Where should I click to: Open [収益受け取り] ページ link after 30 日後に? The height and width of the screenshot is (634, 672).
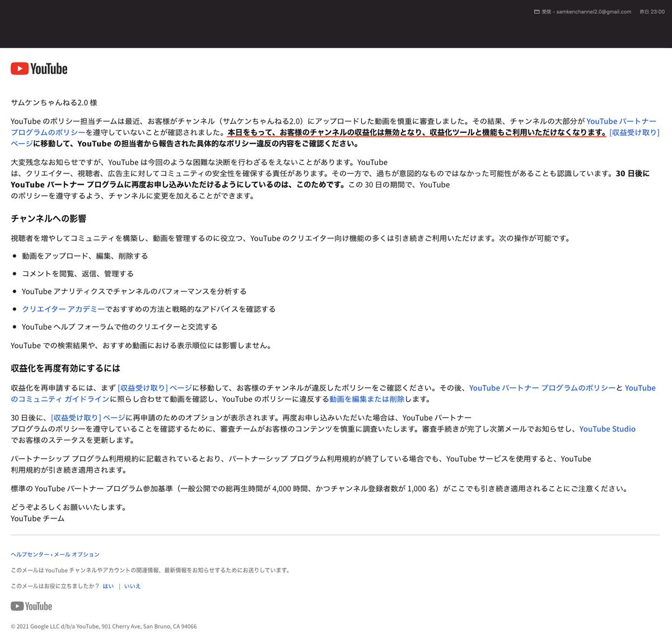(x=88, y=417)
